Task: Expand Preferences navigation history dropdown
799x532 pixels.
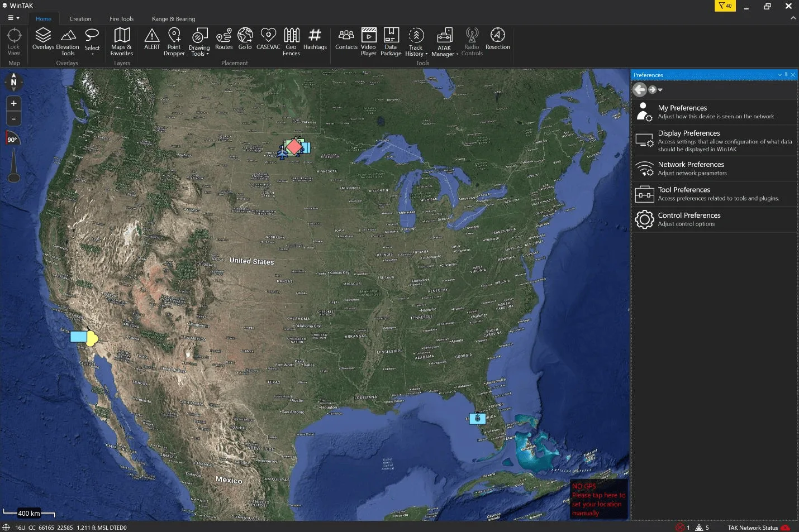Action: [660, 90]
